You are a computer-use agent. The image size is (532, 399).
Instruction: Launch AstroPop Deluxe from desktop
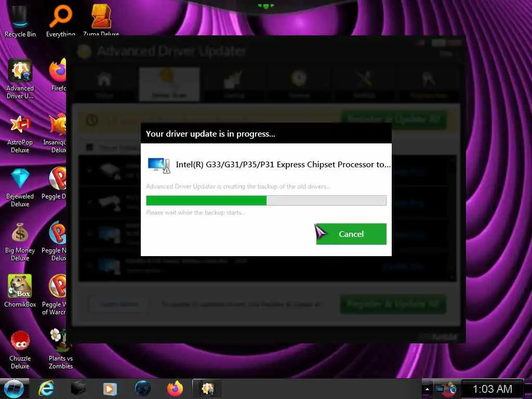20,134
